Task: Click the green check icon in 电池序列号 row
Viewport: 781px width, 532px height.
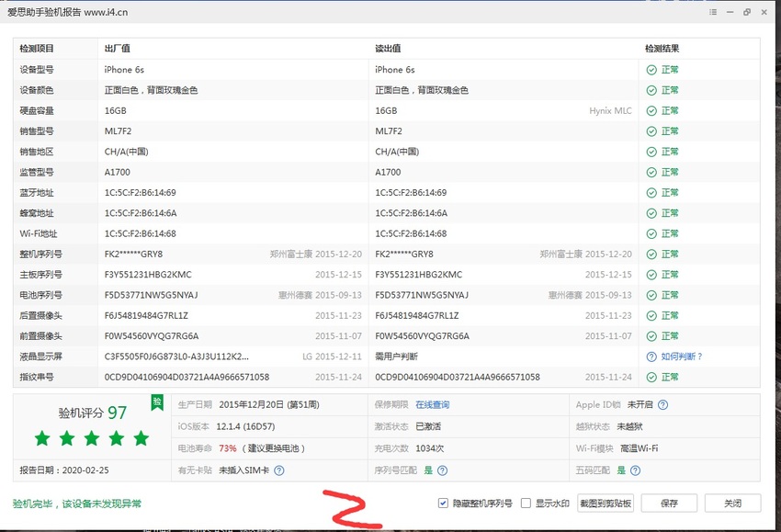Action: click(x=651, y=295)
